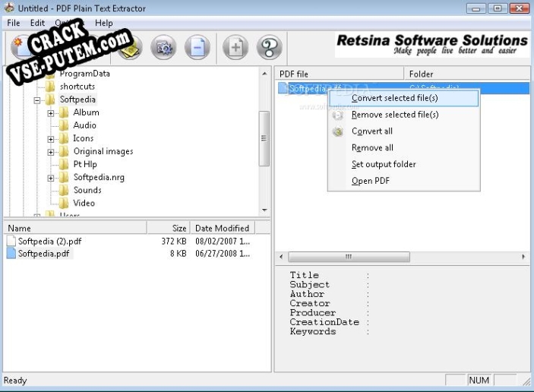This screenshot has height=392, width=534.
Task: Collapse the Softpedia tree folder
Action: pos(37,100)
